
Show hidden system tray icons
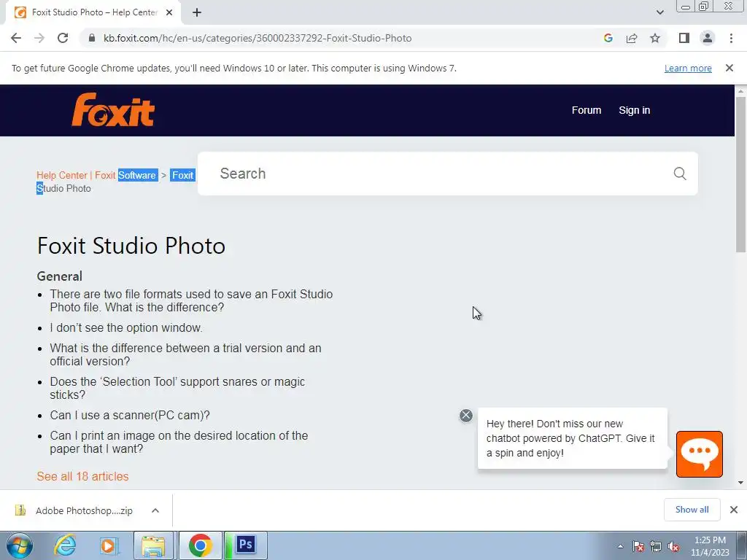(x=620, y=546)
